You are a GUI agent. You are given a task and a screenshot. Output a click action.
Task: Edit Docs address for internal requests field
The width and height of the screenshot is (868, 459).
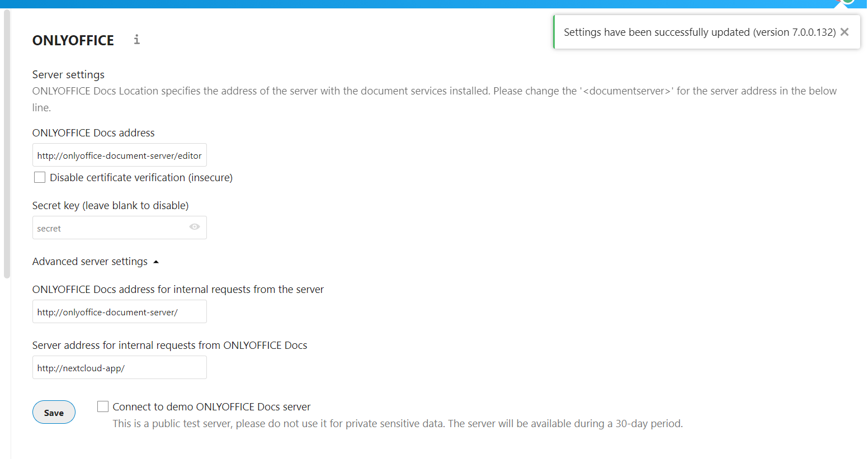120,311
